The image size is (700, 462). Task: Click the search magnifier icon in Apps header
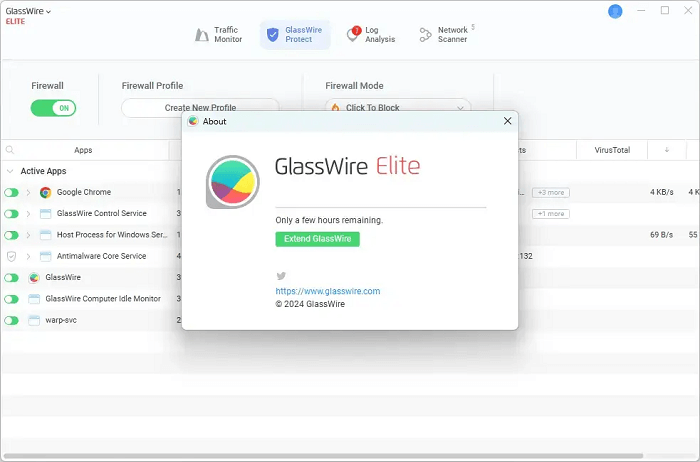pos(10,150)
